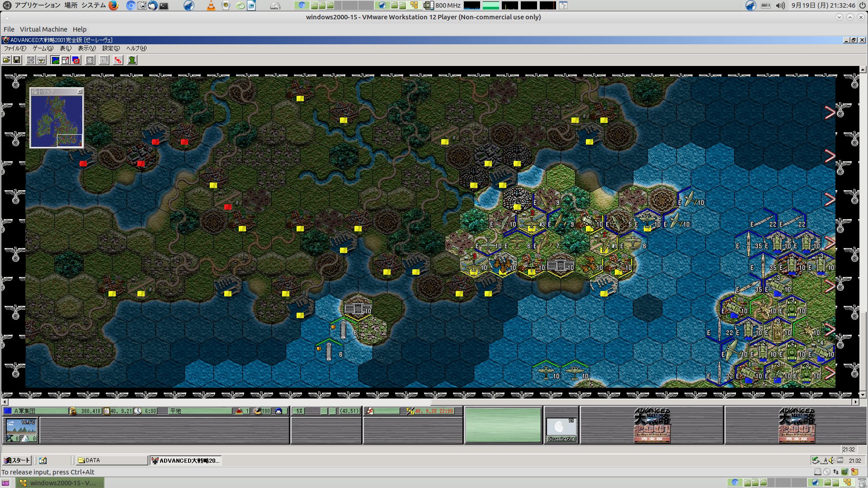Click the power icon in top panel
This screenshot has width=868, height=488.
(x=863, y=5)
